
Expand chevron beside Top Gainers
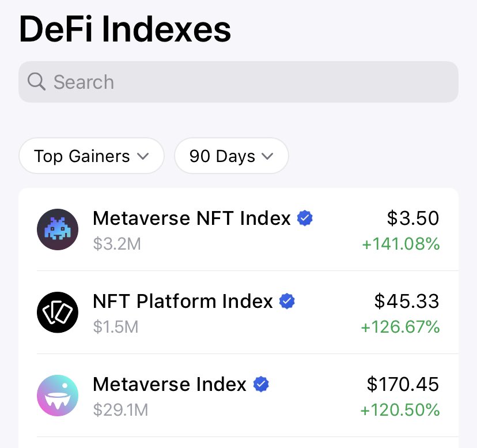[143, 157]
